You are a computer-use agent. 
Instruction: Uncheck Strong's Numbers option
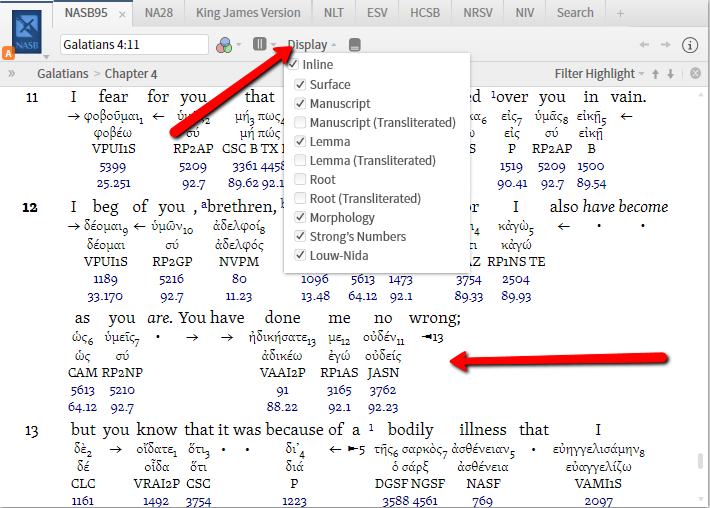pyautogui.click(x=300, y=236)
